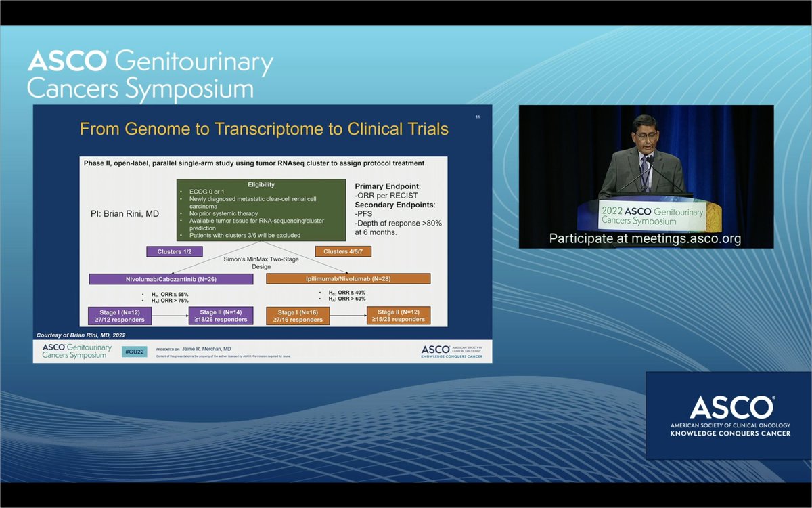Select the speaker video thumbnail
This screenshot has height=508, width=812.
(x=646, y=176)
